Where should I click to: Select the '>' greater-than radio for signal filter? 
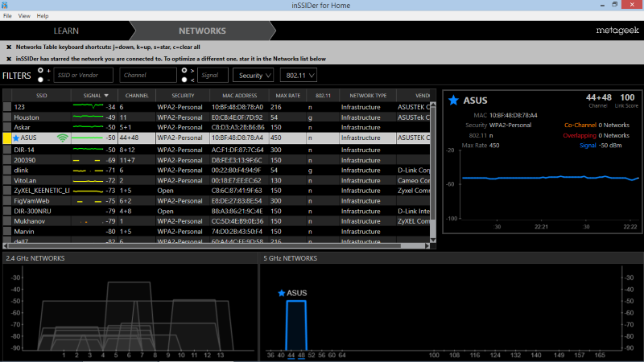(185, 71)
